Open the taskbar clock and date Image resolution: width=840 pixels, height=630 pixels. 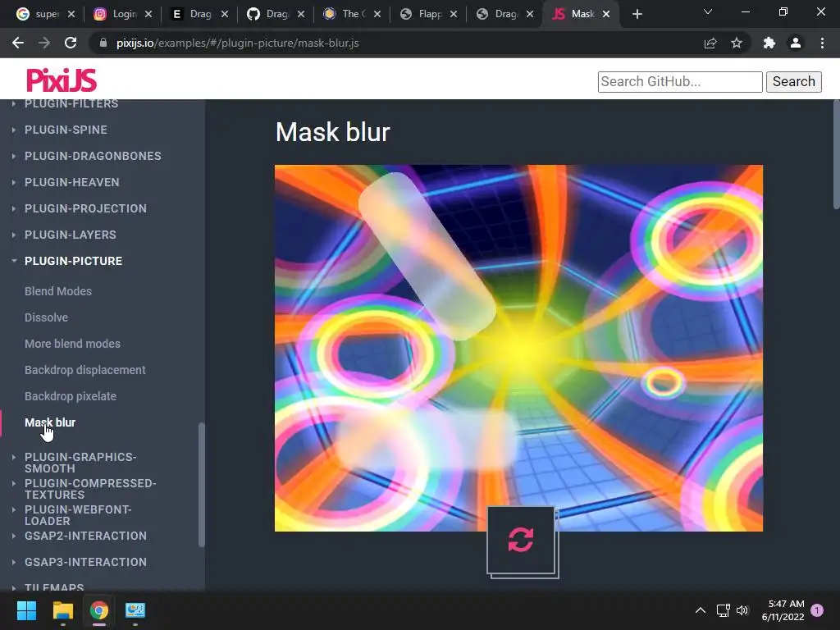783,610
